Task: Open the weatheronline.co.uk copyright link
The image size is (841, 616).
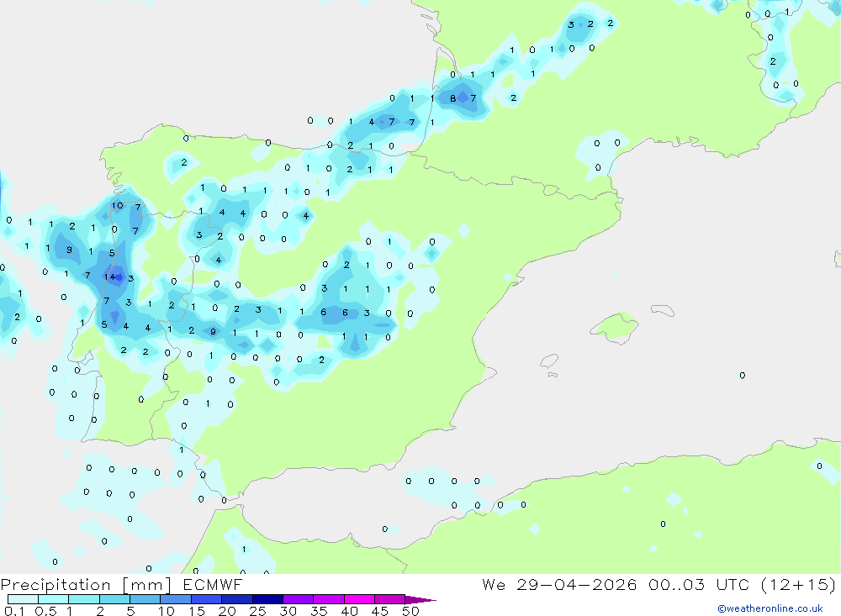Action: pos(770,608)
